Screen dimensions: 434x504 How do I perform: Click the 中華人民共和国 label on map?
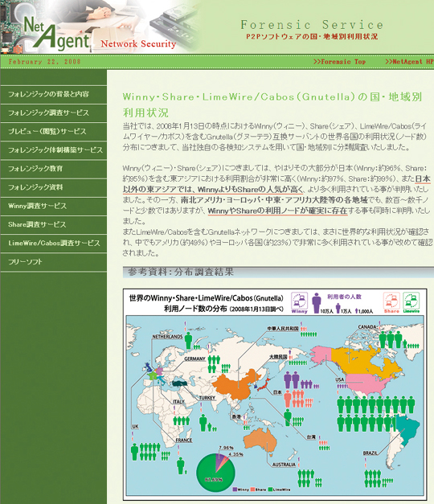pos(283,329)
